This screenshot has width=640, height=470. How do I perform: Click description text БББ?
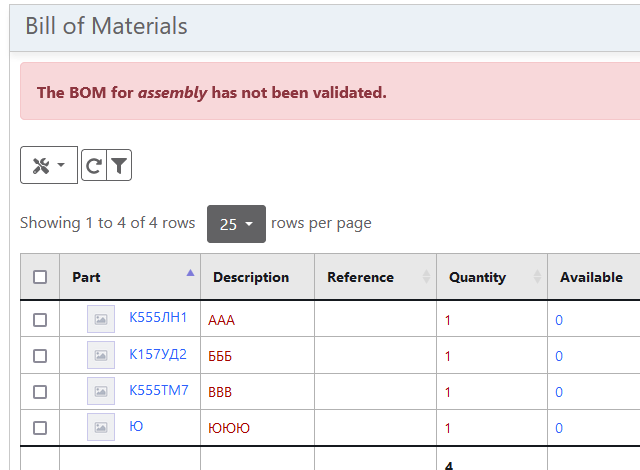click(220, 356)
